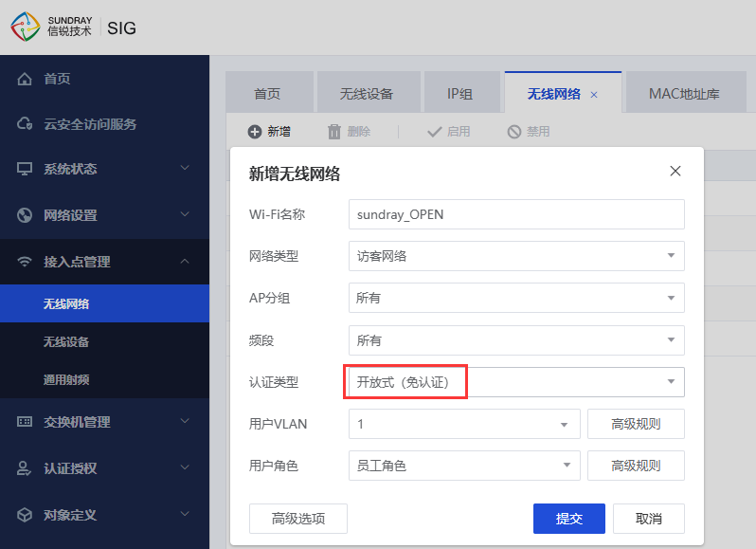Open the 用户VLAN dropdown
This screenshot has width=756, height=549.
tap(464, 424)
